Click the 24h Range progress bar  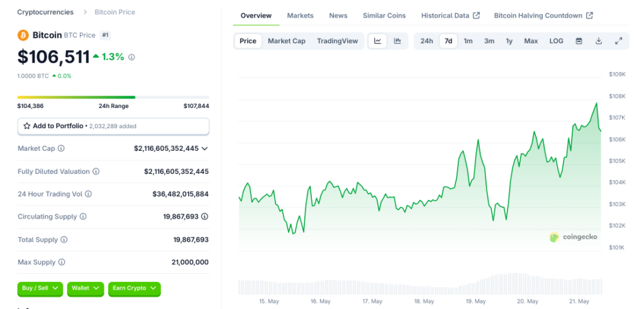[113, 97]
